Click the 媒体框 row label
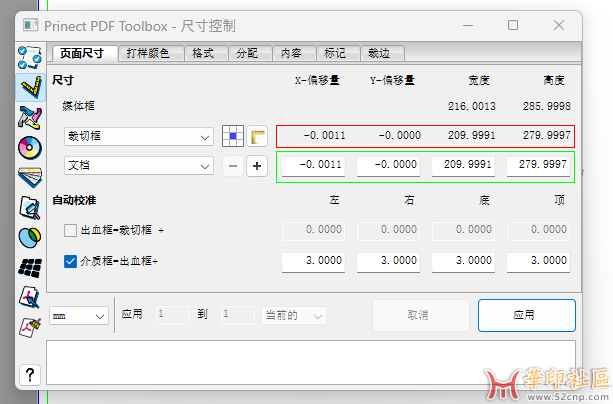The width and height of the screenshot is (613, 404). point(78,106)
